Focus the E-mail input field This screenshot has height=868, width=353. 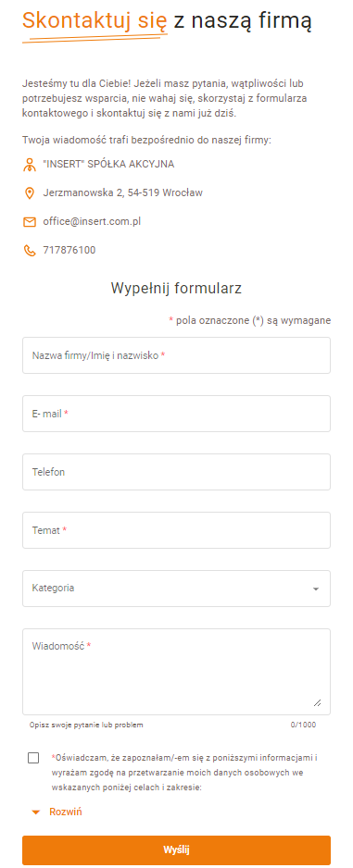176,414
